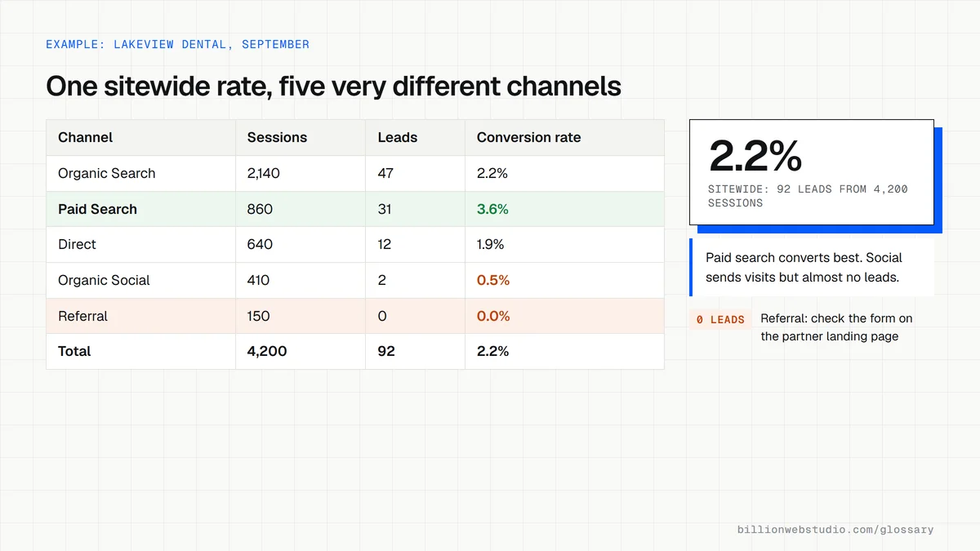Click the slide title about one sitewide rate
This screenshot has height=551, width=980.
click(x=333, y=86)
